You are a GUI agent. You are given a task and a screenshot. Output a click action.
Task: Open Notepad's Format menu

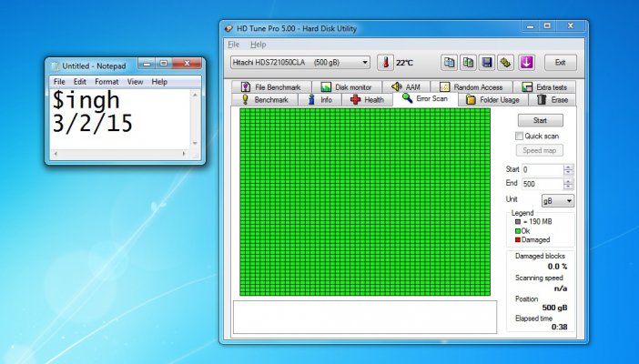coord(106,82)
